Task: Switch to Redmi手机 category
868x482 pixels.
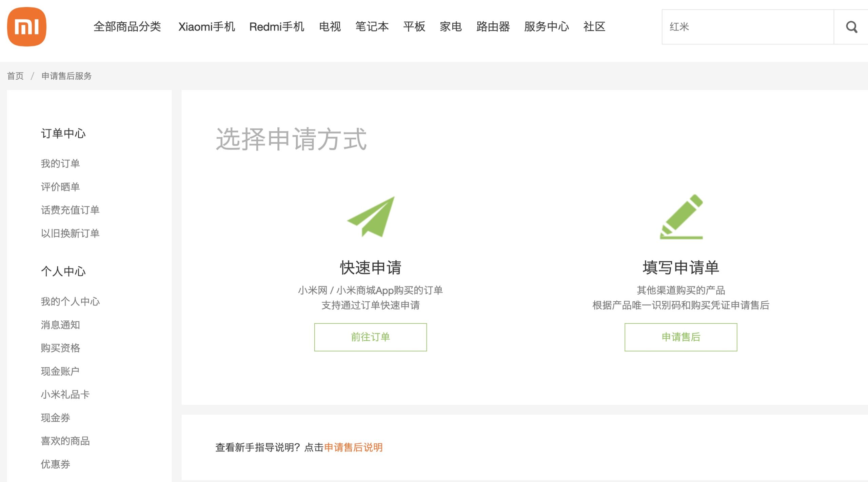Action: tap(277, 27)
